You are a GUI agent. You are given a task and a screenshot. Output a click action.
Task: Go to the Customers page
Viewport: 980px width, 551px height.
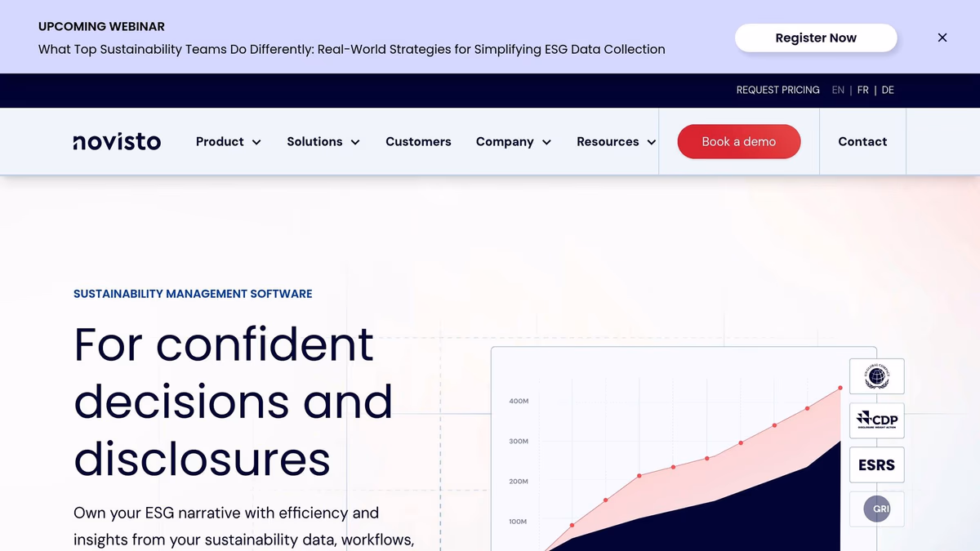(x=418, y=142)
